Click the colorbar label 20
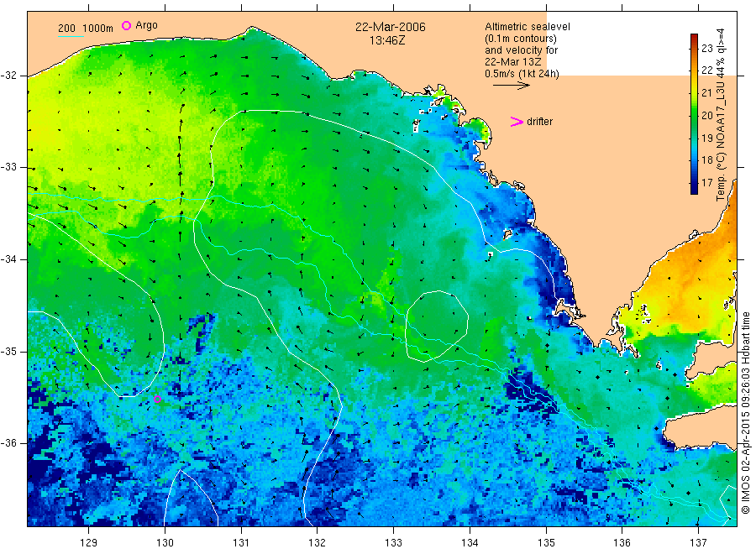756x554 pixels. [x=706, y=115]
